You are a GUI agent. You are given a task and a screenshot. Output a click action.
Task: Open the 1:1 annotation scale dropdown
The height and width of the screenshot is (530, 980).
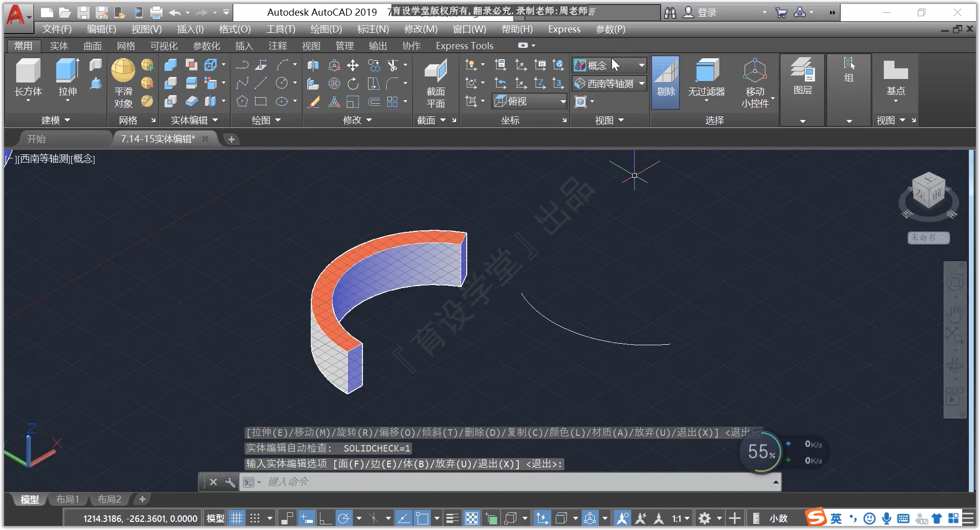pyautogui.click(x=680, y=518)
